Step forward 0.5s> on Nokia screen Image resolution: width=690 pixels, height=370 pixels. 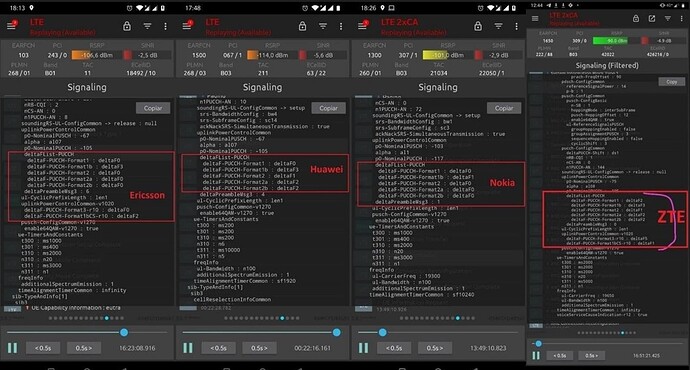(435, 348)
